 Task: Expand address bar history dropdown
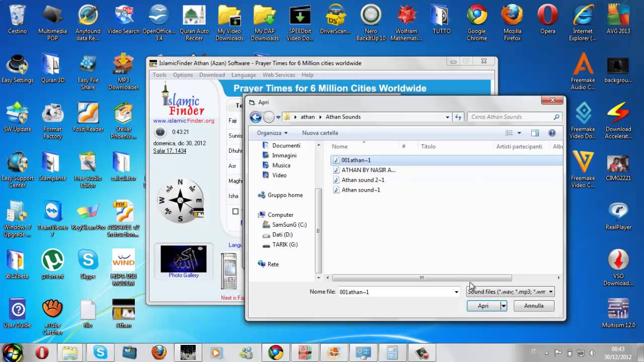447,117
